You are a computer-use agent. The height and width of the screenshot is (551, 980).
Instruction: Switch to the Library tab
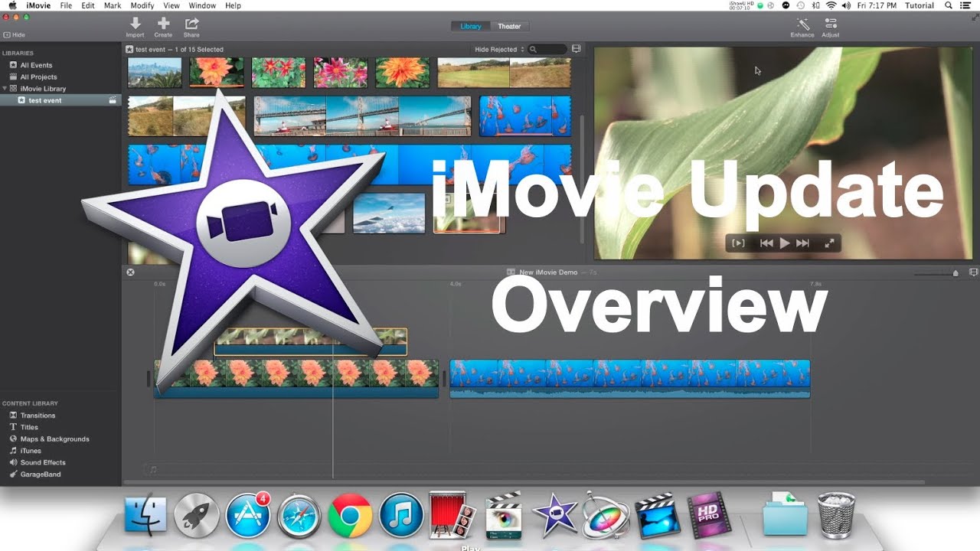(470, 26)
